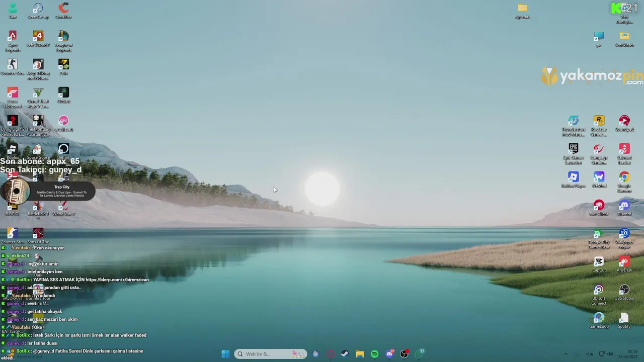Click the blerp.com link in chat
This screenshot has width=644, height=362.
pos(117,280)
